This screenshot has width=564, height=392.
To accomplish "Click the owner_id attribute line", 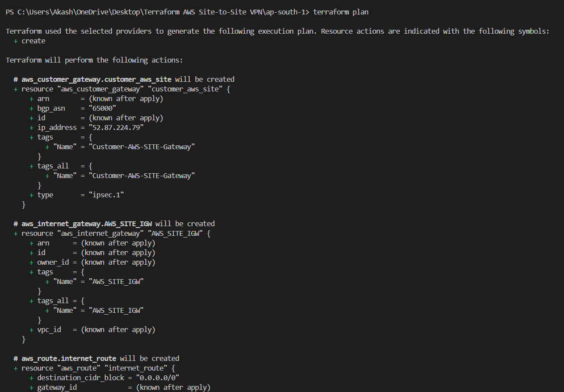I will point(92,262).
